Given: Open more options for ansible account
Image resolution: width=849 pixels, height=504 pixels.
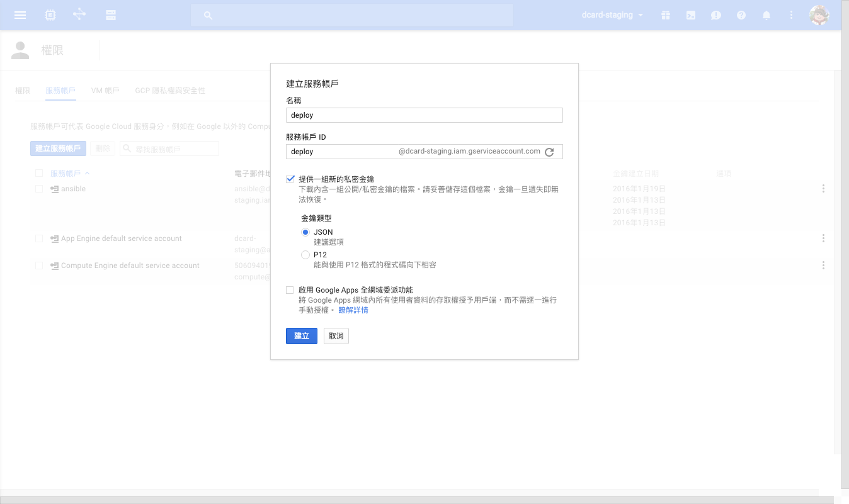Looking at the screenshot, I should [x=823, y=189].
